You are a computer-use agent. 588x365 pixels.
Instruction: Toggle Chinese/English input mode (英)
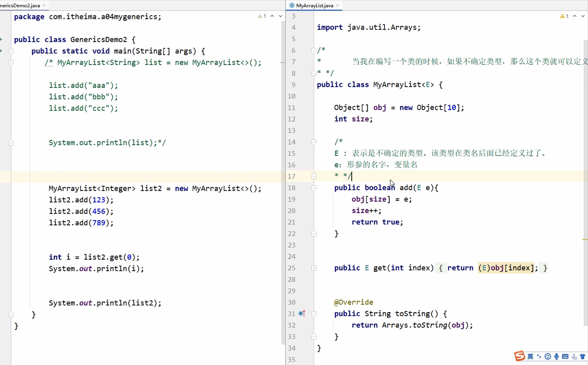[530, 356]
